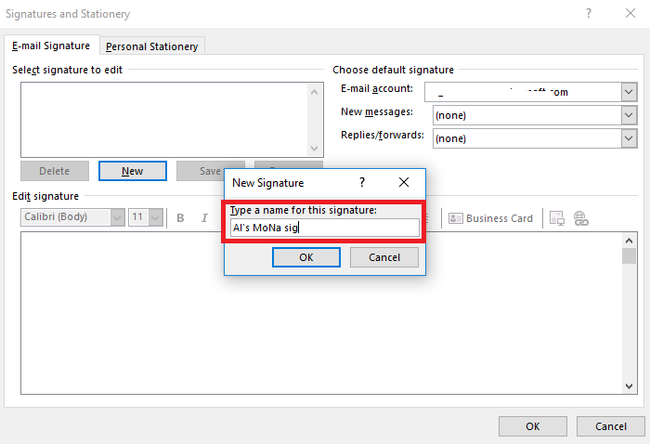This screenshot has height=444, width=650.
Task: Click the help question mark in New Signature dialog
Action: 361,183
